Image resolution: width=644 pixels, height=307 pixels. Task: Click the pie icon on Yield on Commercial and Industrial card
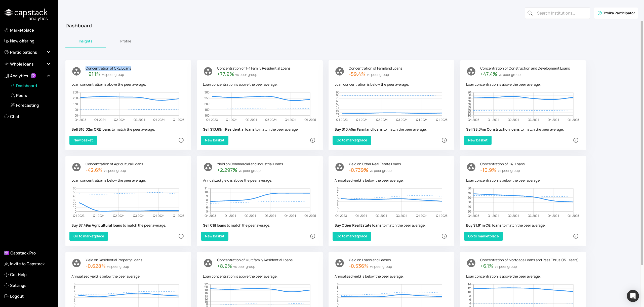point(208,167)
